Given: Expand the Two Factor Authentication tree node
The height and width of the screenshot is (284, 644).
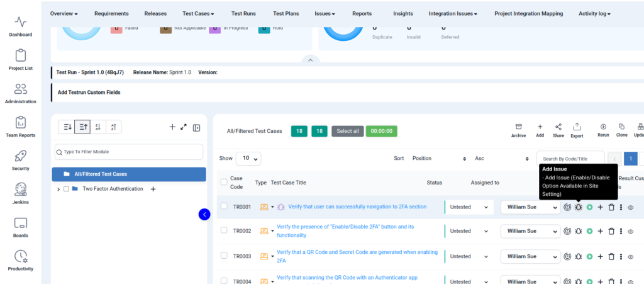Looking at the screenshot, I should (58, 189).
